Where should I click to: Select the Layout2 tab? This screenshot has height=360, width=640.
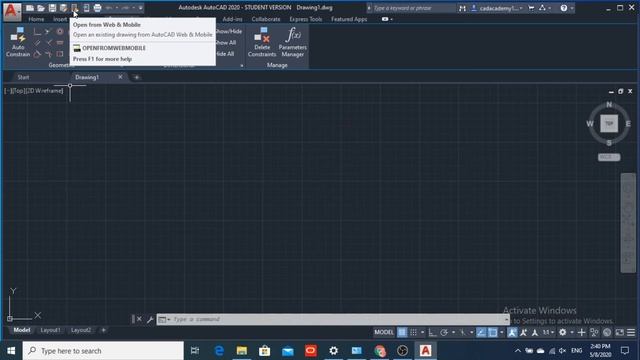pyautogui.click(x=81, y=330)
